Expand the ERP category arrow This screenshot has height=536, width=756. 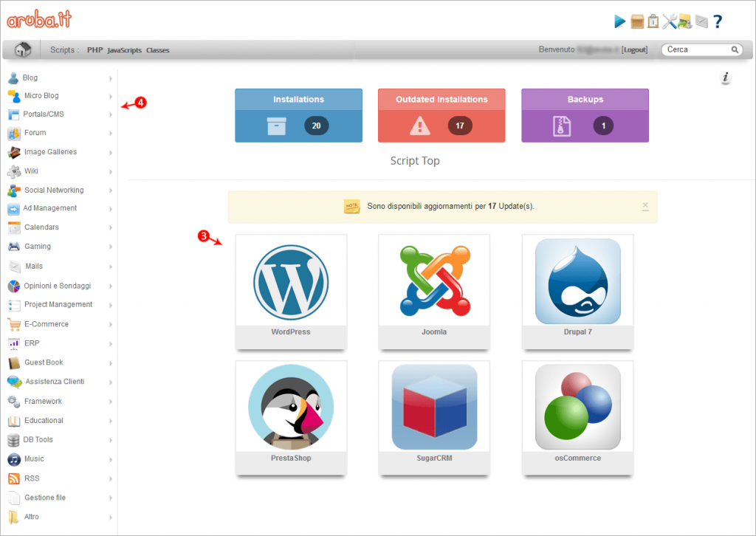point(111,344)
